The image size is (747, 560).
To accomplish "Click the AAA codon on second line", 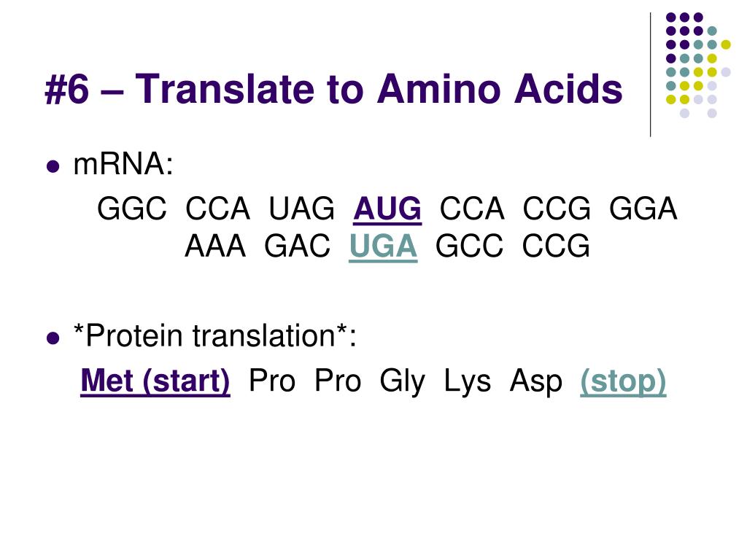I will pos(215,246).
